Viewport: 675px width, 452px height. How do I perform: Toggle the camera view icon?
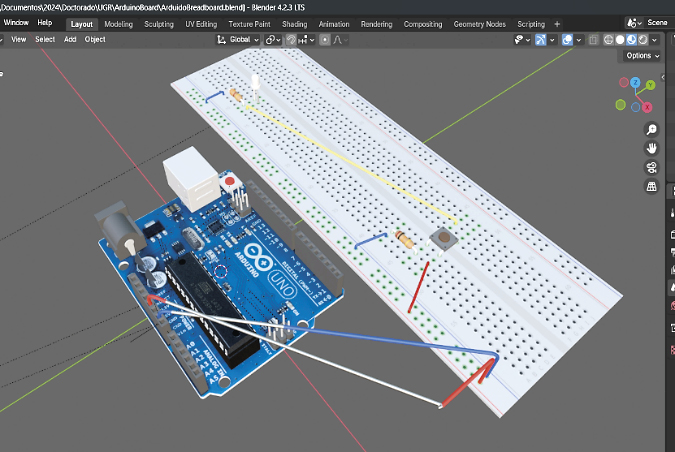point(651,167)
